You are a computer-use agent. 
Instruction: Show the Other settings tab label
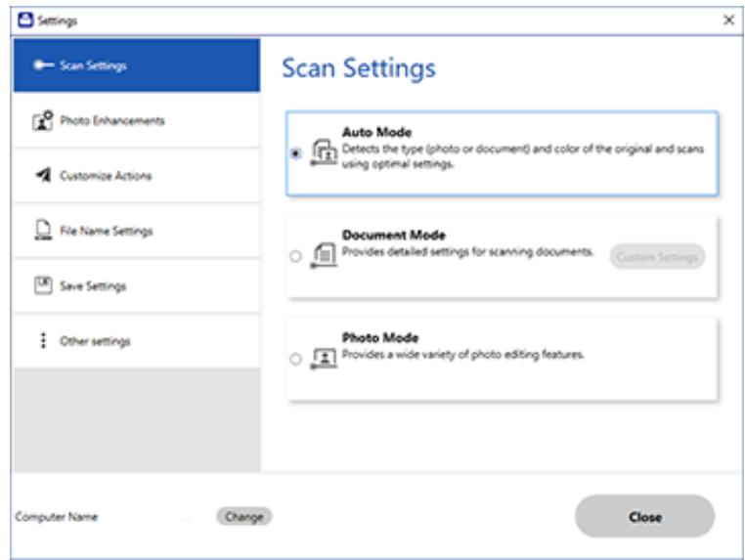(x=95, y=341)
